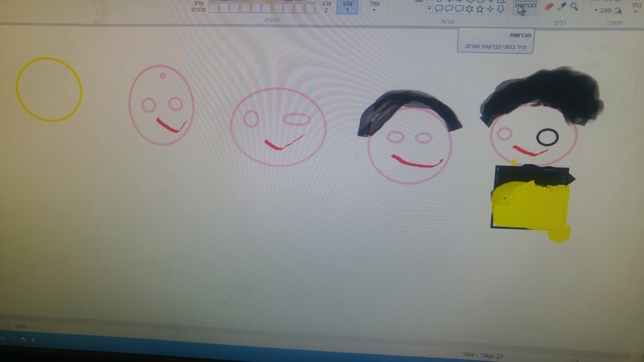644x362 pixels.
Task: Choose the cloud callout shape
Action: (439, 9)
